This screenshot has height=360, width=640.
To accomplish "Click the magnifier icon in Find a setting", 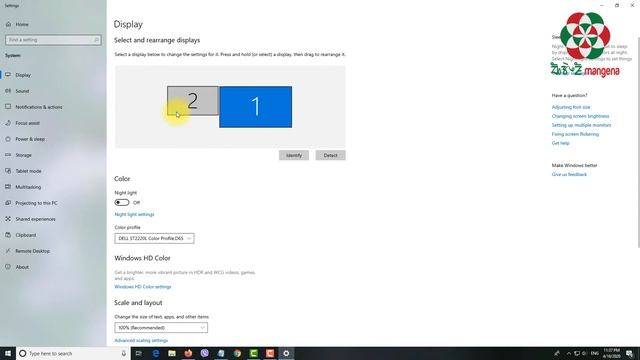I will pos(96,40).
